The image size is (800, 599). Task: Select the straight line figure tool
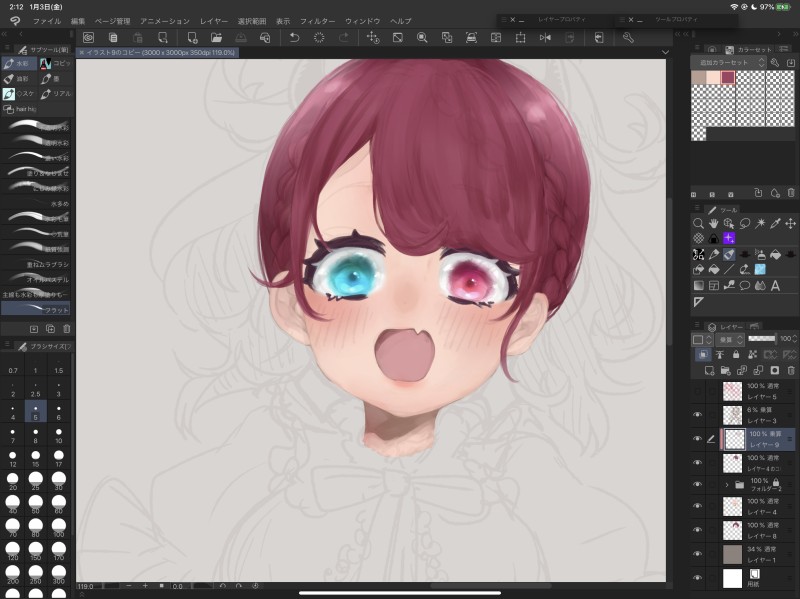pyautogui.click(x=729, y=269)
